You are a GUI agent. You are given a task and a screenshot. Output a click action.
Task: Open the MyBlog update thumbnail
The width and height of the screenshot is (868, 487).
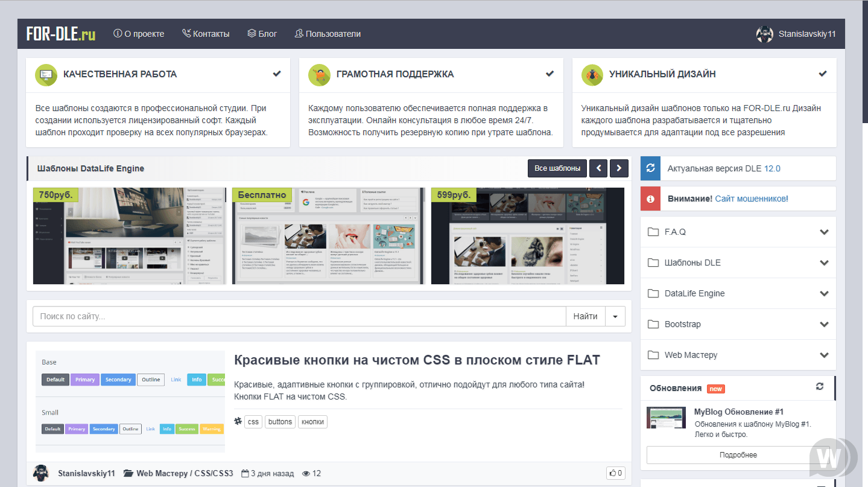point(667,418)
